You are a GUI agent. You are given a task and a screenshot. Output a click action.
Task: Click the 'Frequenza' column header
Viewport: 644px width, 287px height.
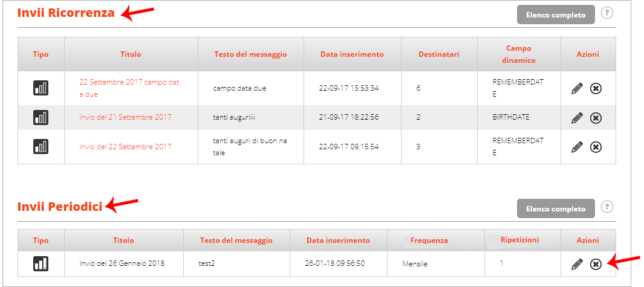coord(431,240)
